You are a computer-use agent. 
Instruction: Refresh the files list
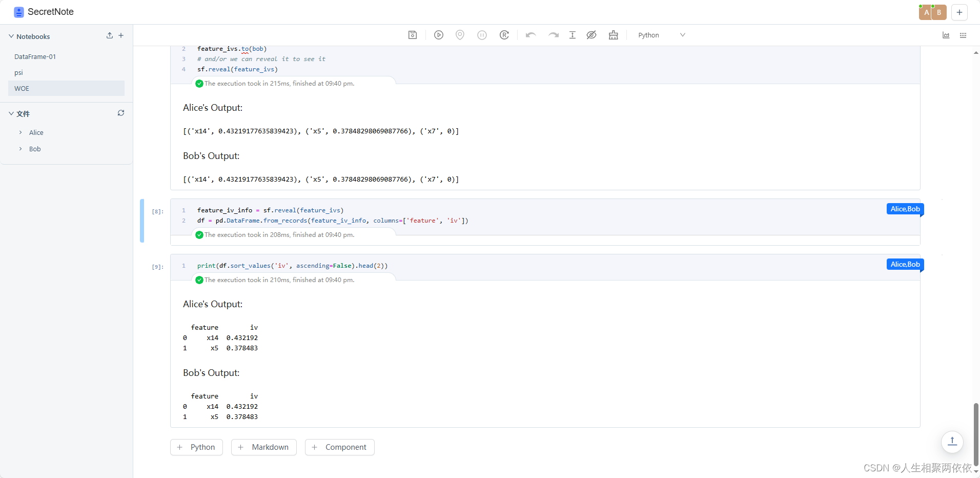[x=121, y=113]
